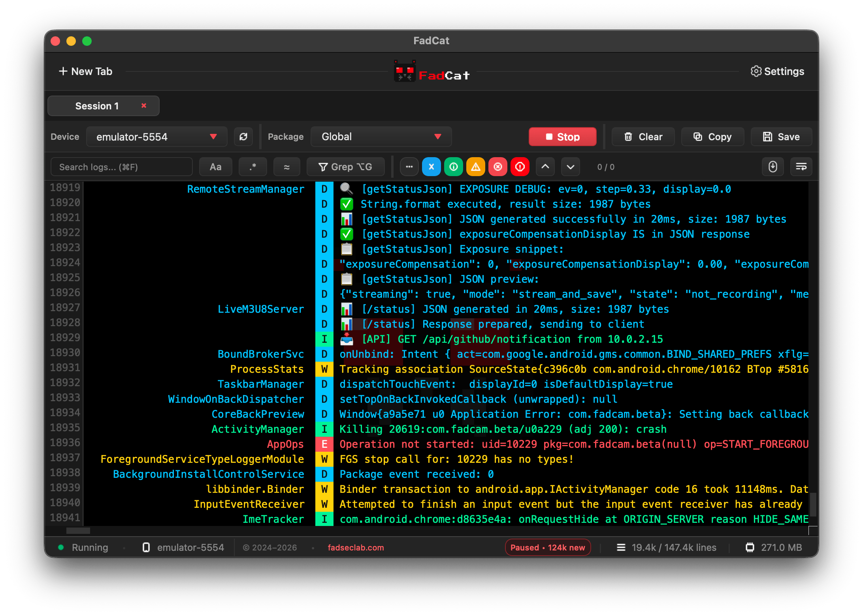Focus the Search logs input field
The width and height of the screenshot is (863, 616).
point(122,167)
